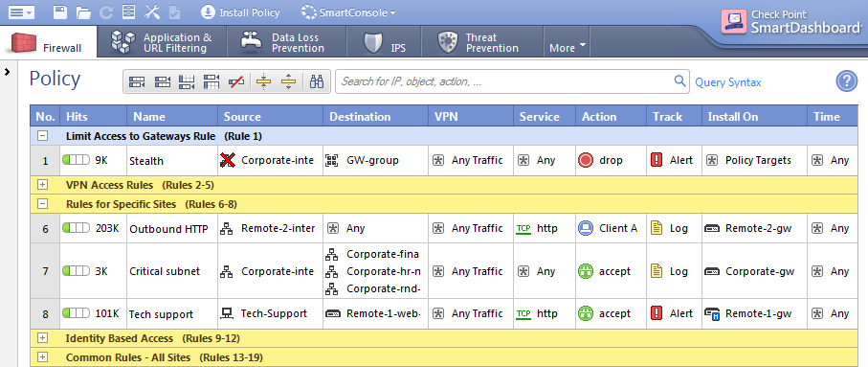Expand the Identity Based Access section
This screenshot has height=367, width=868.
[43, 337]
